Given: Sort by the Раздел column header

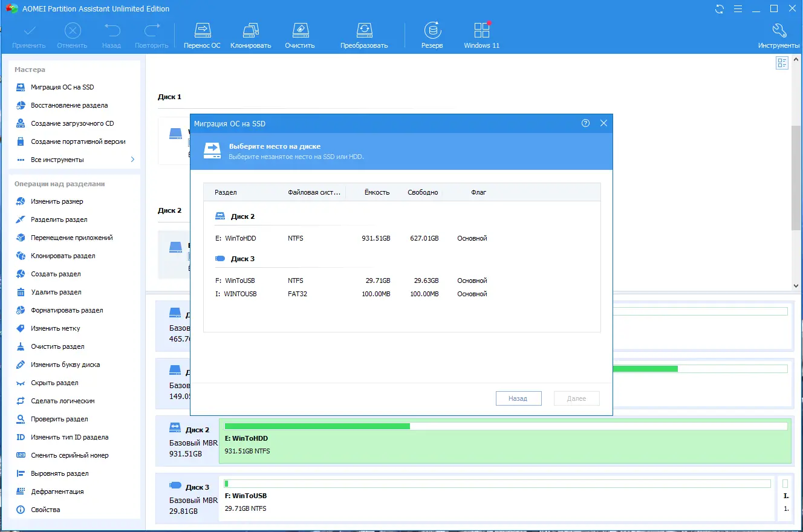Looking at the screenshot, I should [226, 192].
